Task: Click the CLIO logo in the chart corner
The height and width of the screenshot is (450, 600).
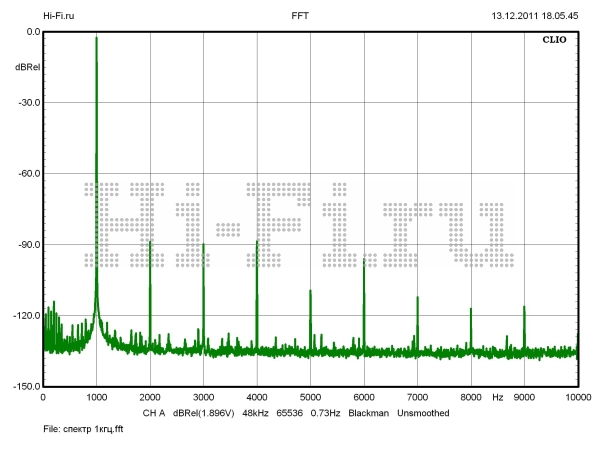Action: coord(556,43)
